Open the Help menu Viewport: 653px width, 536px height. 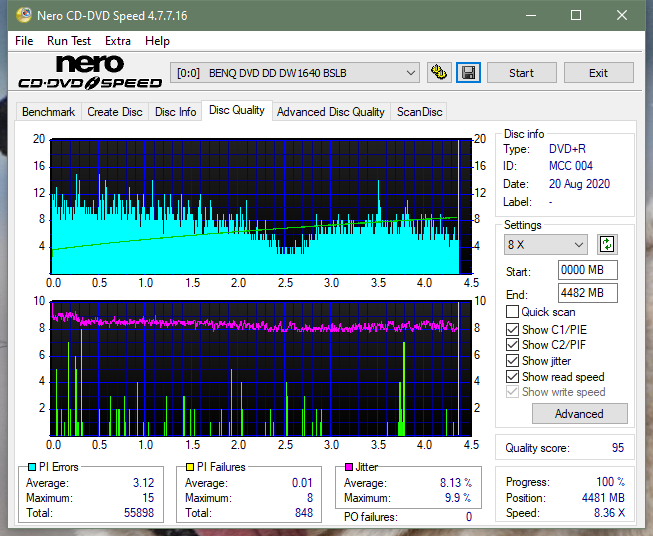tap(157, 41)
